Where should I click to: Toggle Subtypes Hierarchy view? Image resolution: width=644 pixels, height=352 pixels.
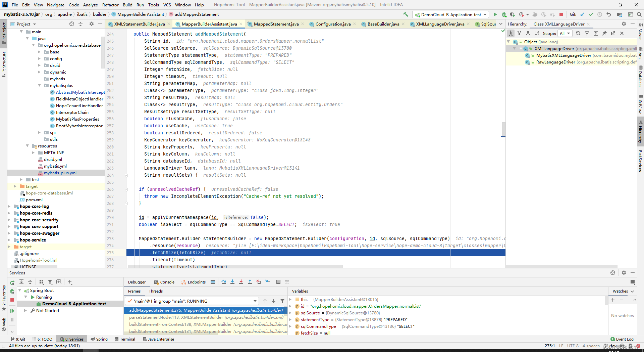(x=528, y=33)
